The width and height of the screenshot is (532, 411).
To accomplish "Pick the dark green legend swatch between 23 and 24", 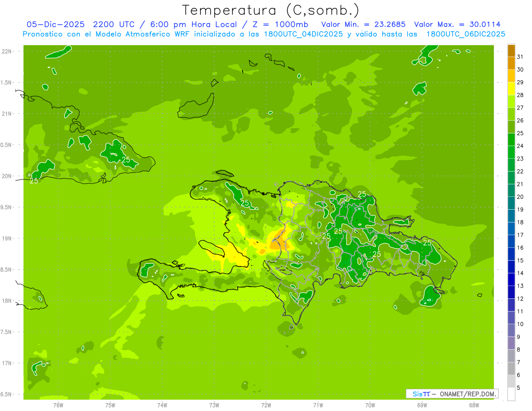I will click(x=511, y=152).
